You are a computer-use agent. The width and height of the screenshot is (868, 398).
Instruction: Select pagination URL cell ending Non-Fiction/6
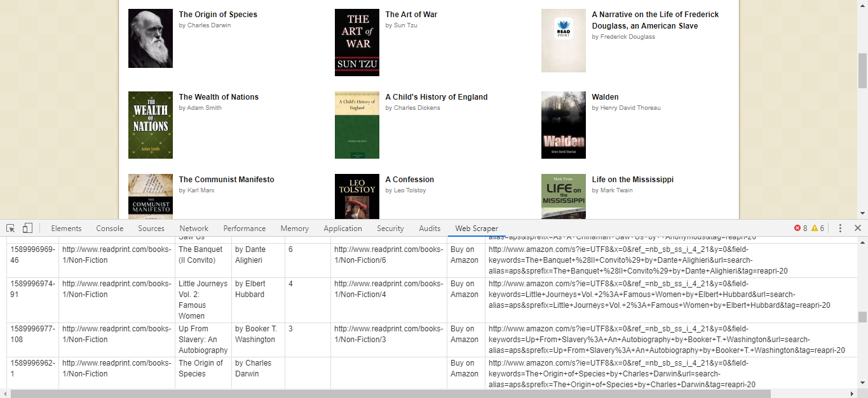point(389,260)
